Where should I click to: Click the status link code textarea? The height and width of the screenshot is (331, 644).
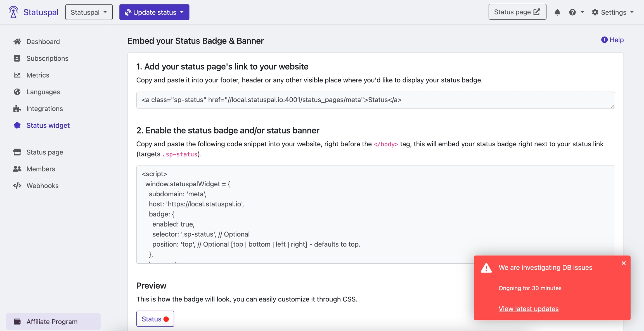coord(375,100)
